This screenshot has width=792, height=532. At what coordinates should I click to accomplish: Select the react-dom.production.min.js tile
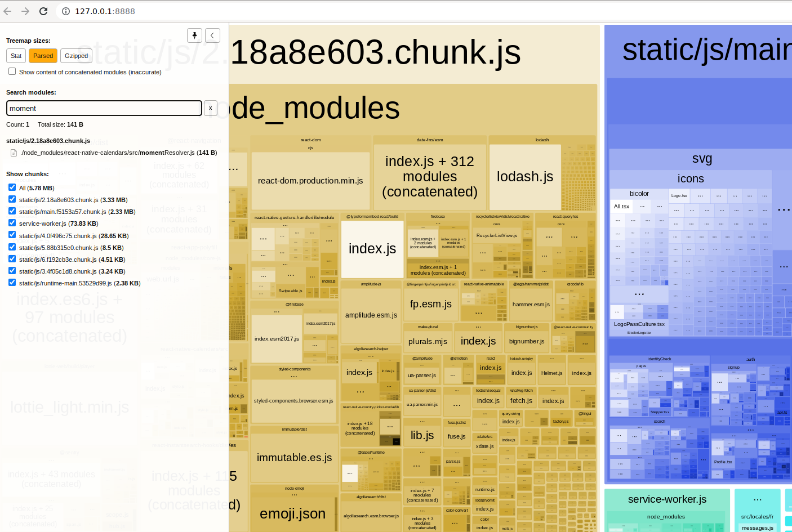(x=310, y=180)
